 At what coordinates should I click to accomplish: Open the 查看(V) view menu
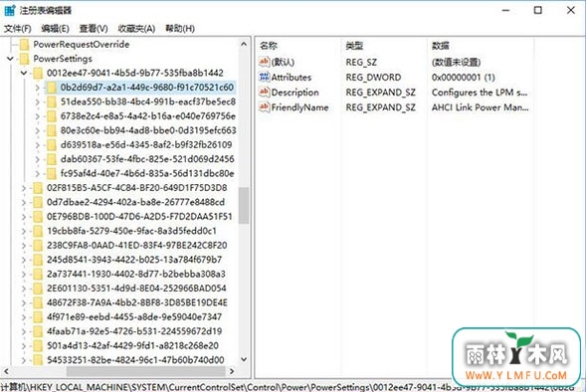pyautogui.click(x=94, y=29)
